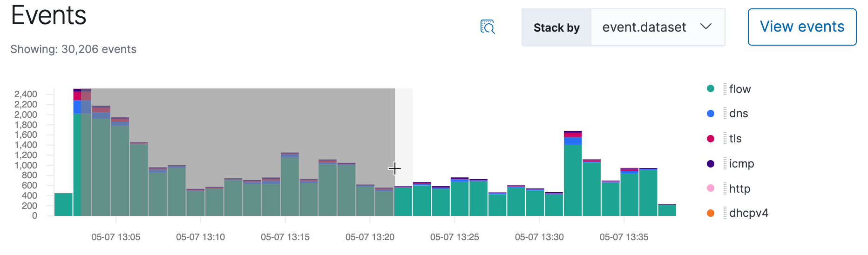Click the dhcpv4 legend label
The width and height of the screenshot is (868, 255).
748,213
